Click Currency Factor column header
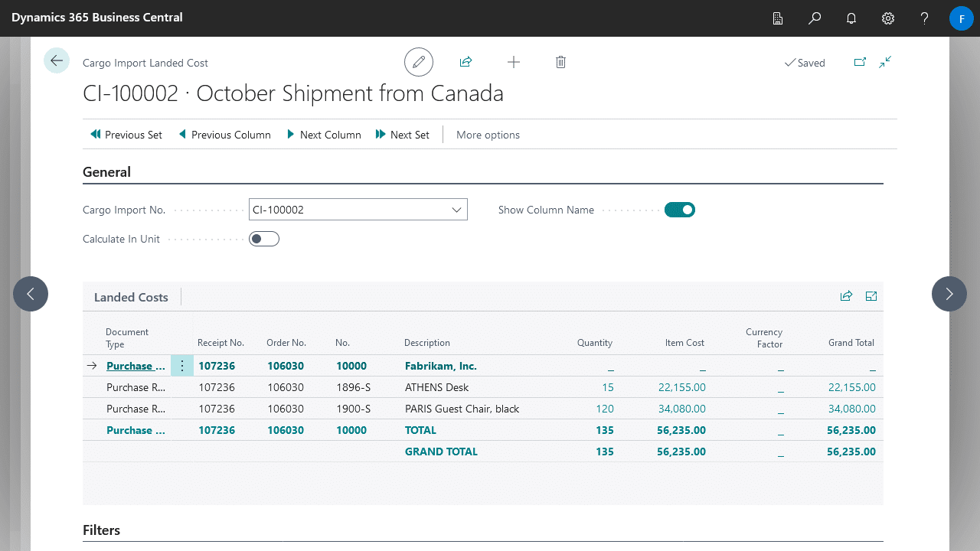Image resolution: width=980 pixels, height=551 pixels. click(764, 337)
